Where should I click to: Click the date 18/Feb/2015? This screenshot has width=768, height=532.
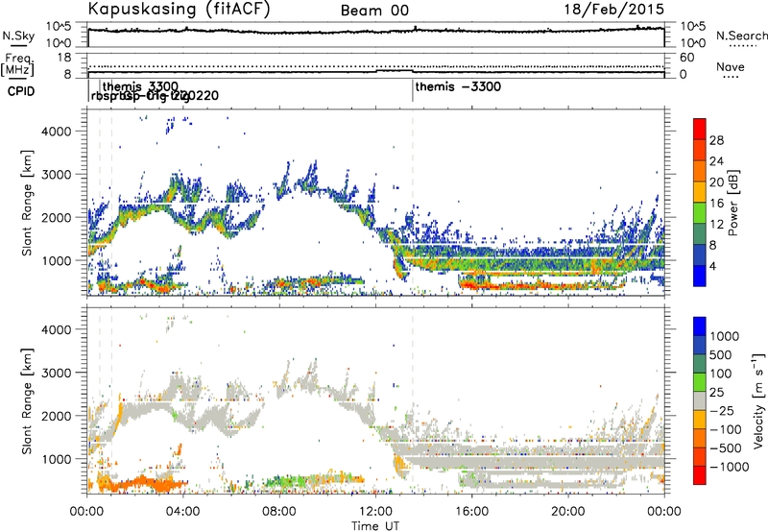point(614,9)
